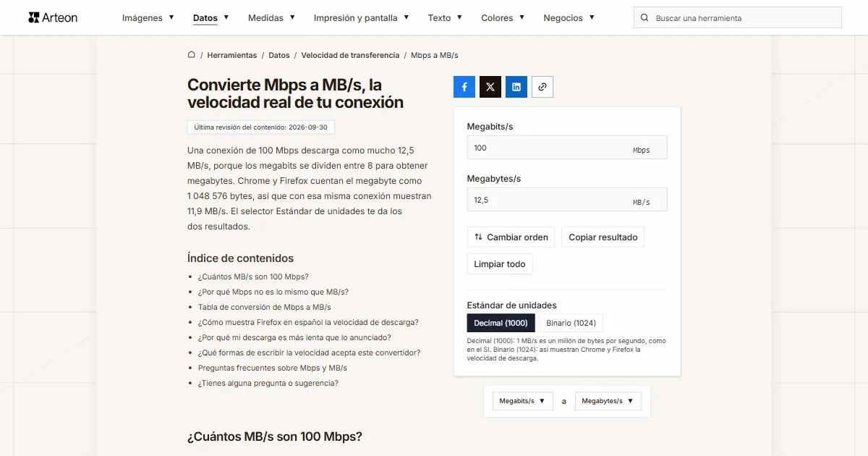
Task: Open the target unit Megabytes/s dropdown
Action: (x=608, y=401)
